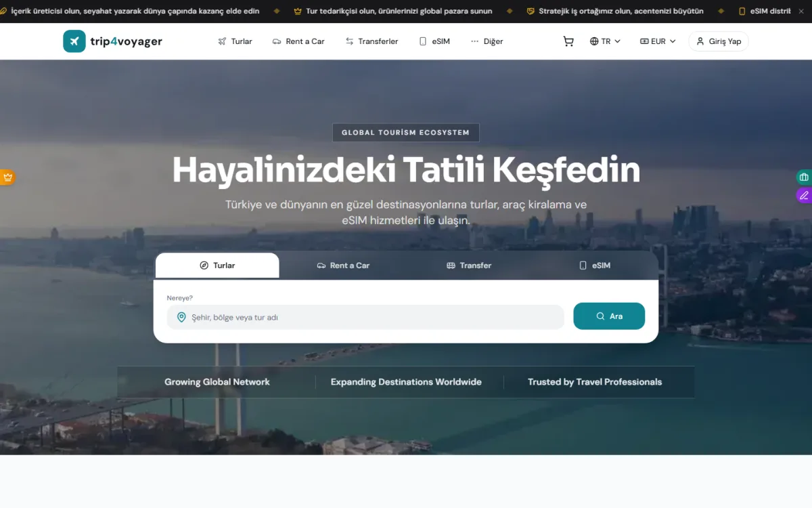
Task: Open the Rent a Car navigation link
Action: (298, 41)
